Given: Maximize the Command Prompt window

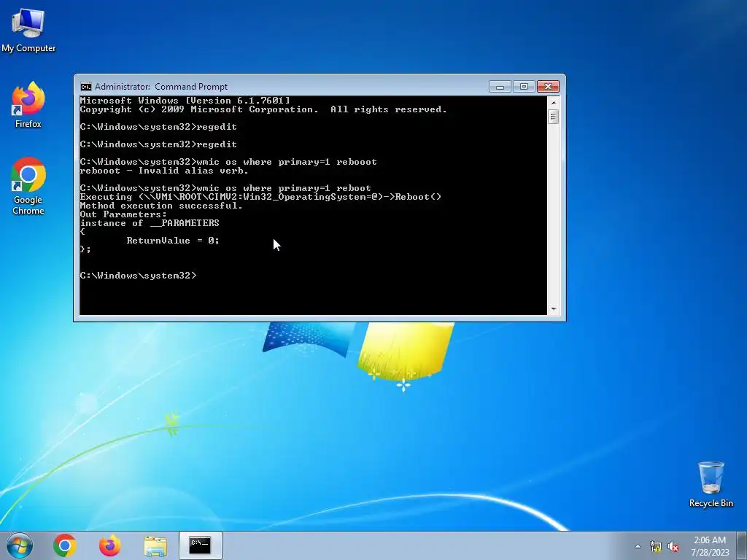Looking at the screenshot, I should pos(524,87).
